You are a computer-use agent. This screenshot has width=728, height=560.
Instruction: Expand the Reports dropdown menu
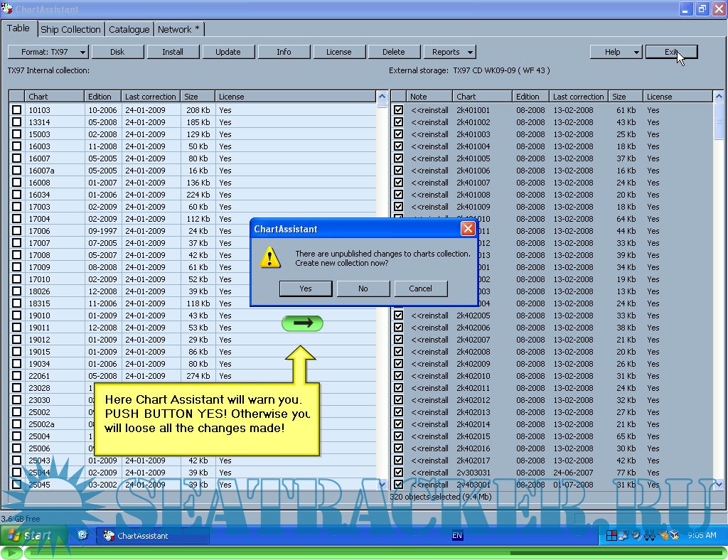tap(449, 52)
